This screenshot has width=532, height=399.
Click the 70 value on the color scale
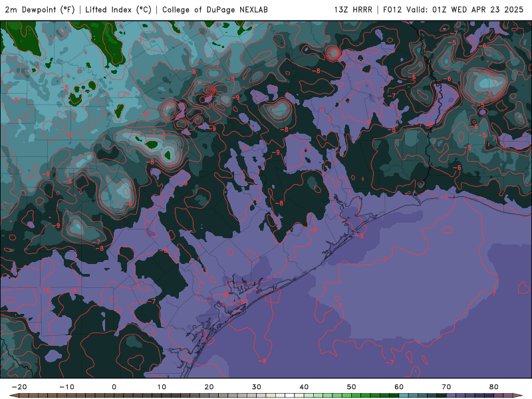pyautogui.click(x=446, y=387)
